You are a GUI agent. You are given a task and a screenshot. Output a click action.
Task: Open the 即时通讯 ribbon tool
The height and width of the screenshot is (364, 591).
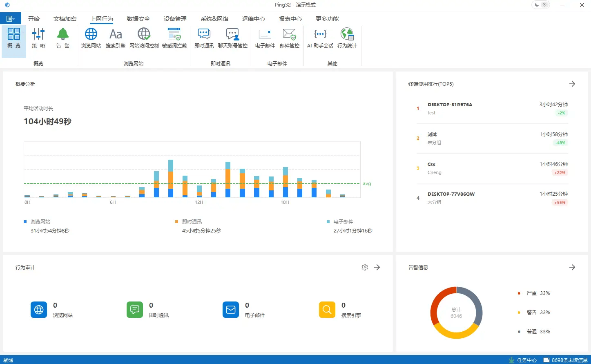point(204,38)
